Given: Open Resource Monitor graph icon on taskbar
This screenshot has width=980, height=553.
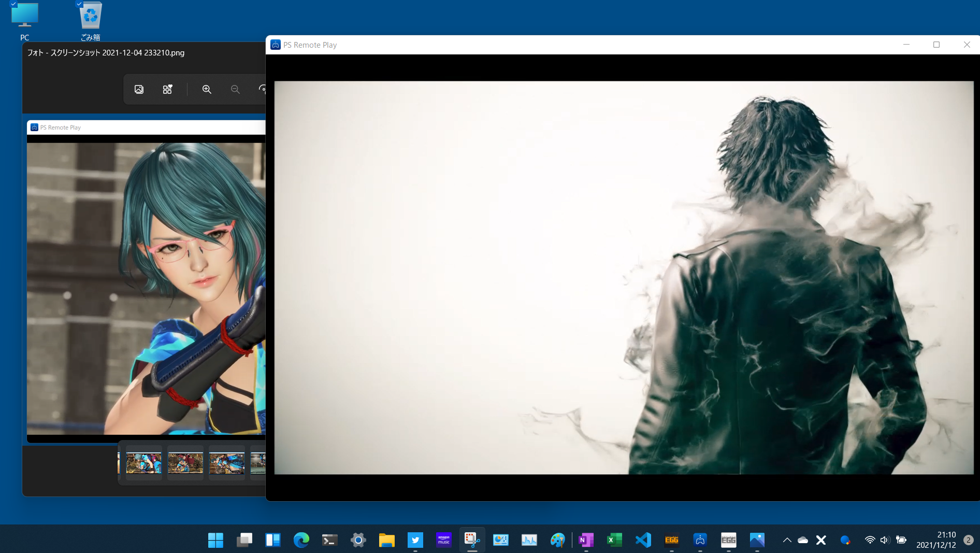Looking at the screenshot, I should point(529,540).
